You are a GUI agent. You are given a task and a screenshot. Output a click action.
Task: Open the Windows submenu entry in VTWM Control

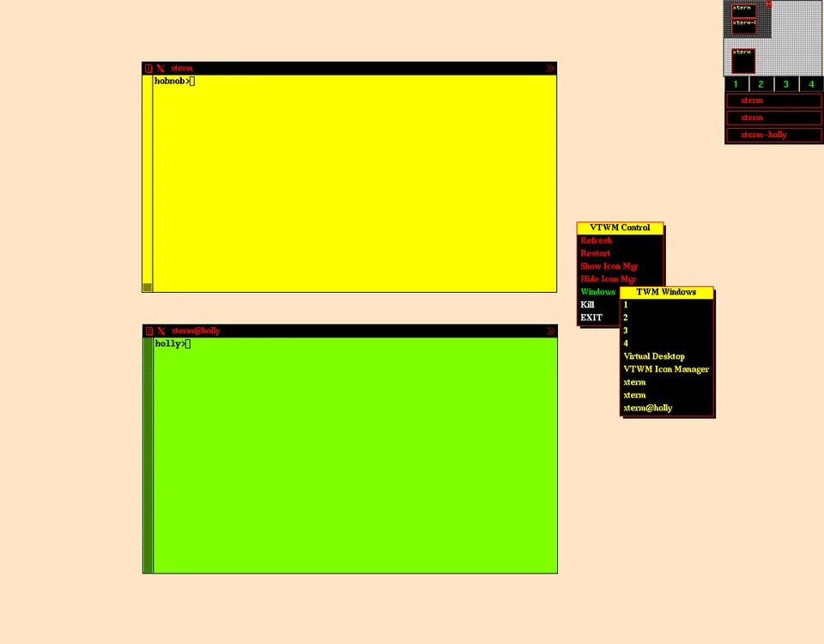598,292
